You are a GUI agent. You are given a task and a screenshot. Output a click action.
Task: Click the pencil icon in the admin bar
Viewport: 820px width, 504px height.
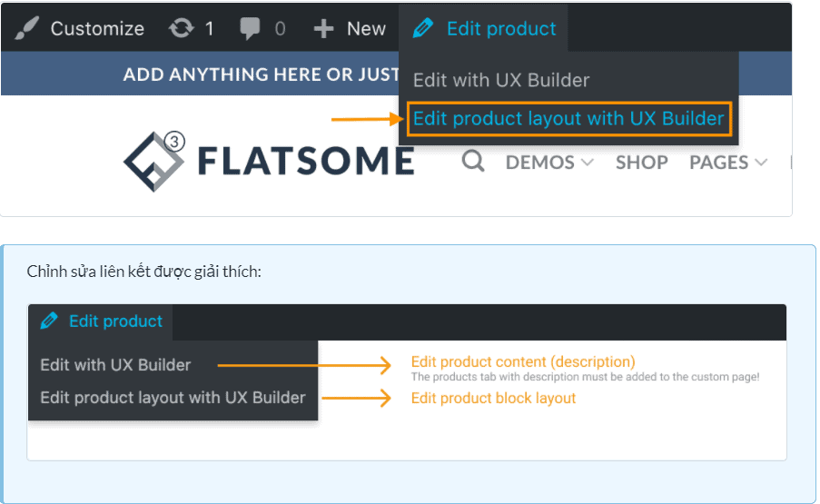click(x=423, y=28)
